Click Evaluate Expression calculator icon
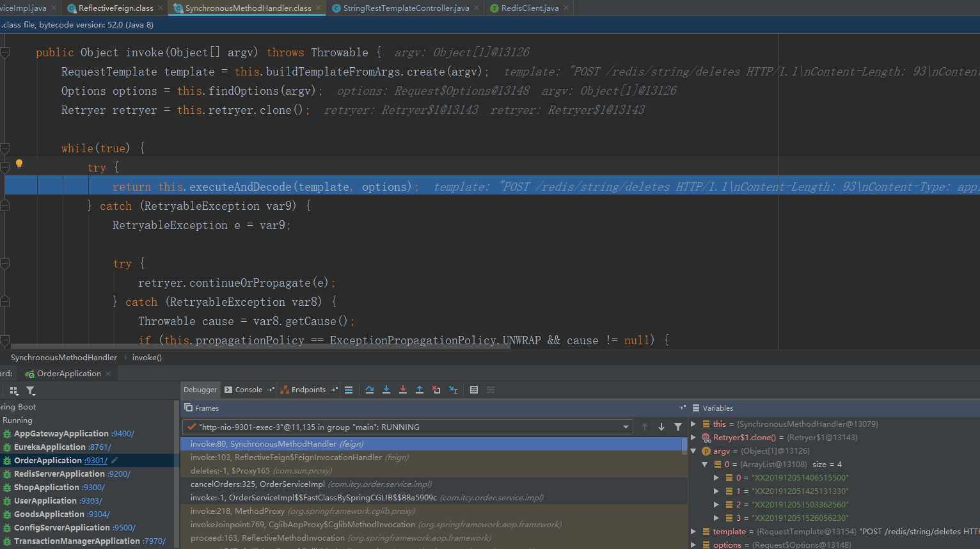 click(x=474, y=390)
